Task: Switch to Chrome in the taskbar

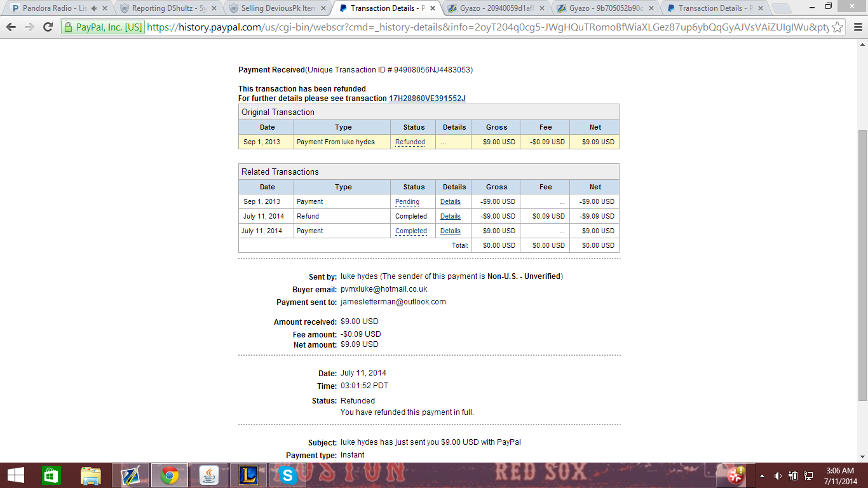Action: coord(170,475)
